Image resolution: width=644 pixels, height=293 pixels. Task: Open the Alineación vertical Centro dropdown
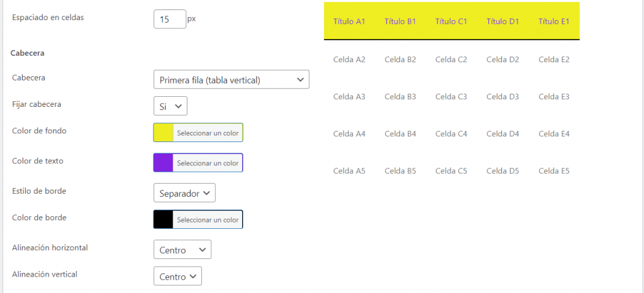[x=177, y=276]
